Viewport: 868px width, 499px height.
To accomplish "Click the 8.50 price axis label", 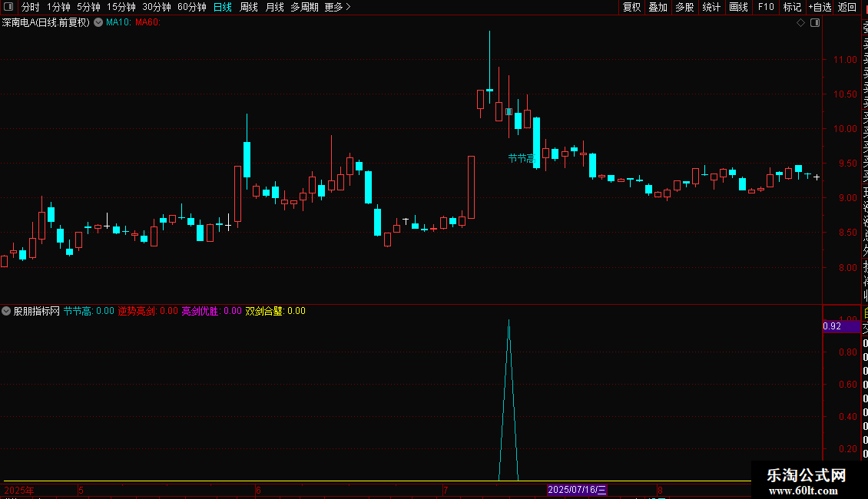I will pyautogui.click(x=847, y=233).
